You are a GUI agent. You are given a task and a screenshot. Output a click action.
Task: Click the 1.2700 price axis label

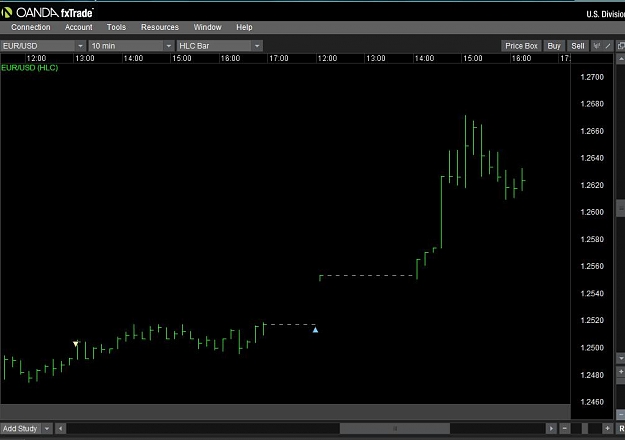[592, 77]
